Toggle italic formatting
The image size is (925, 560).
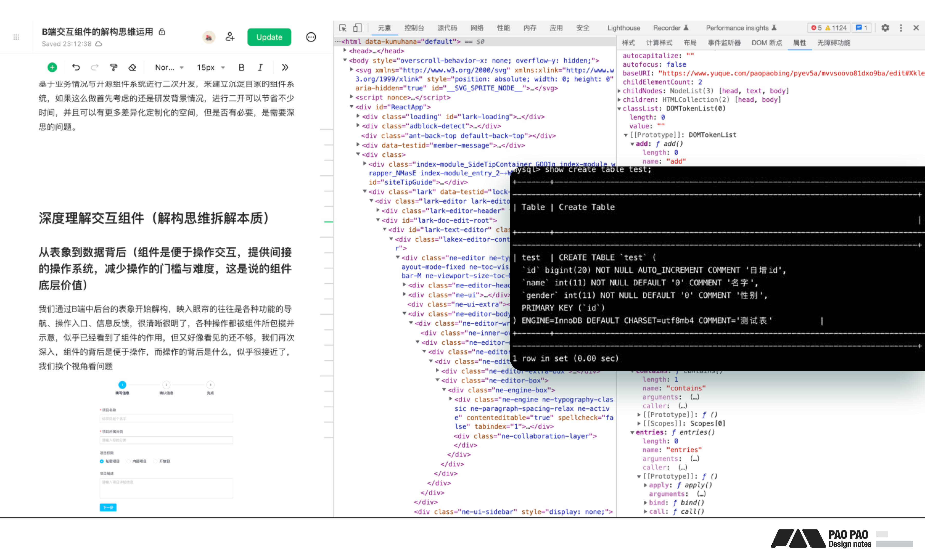coord(260,67)
